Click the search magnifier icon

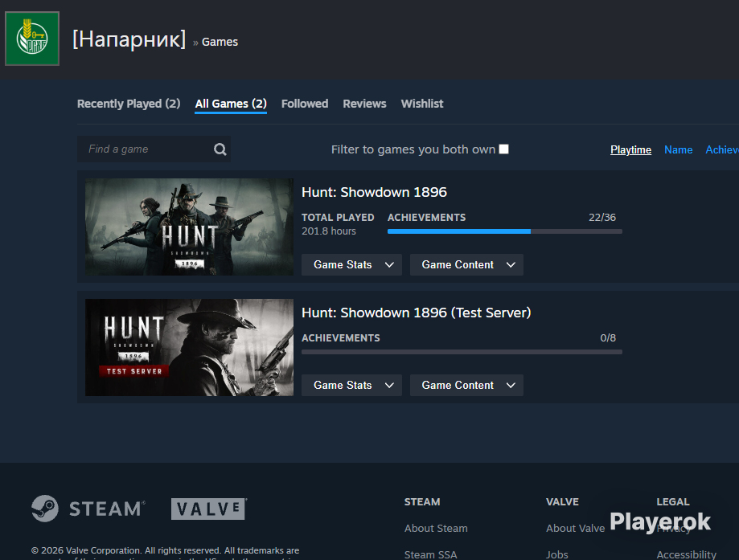220,149
